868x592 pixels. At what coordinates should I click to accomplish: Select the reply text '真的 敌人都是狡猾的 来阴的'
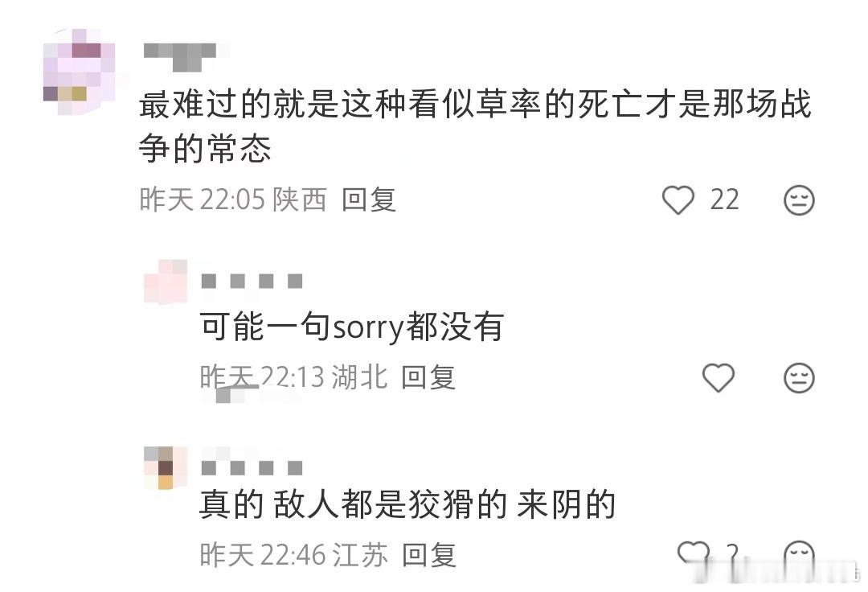point(407,504)
